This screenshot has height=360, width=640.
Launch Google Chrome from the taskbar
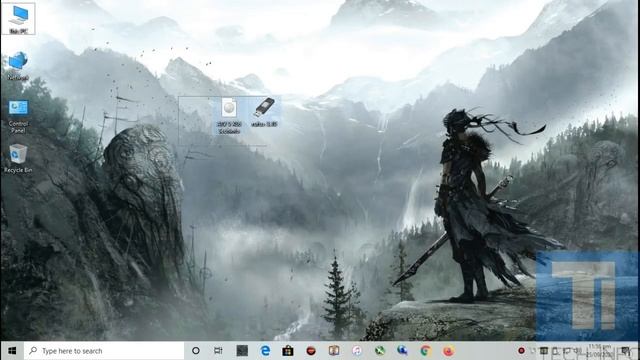426,351
